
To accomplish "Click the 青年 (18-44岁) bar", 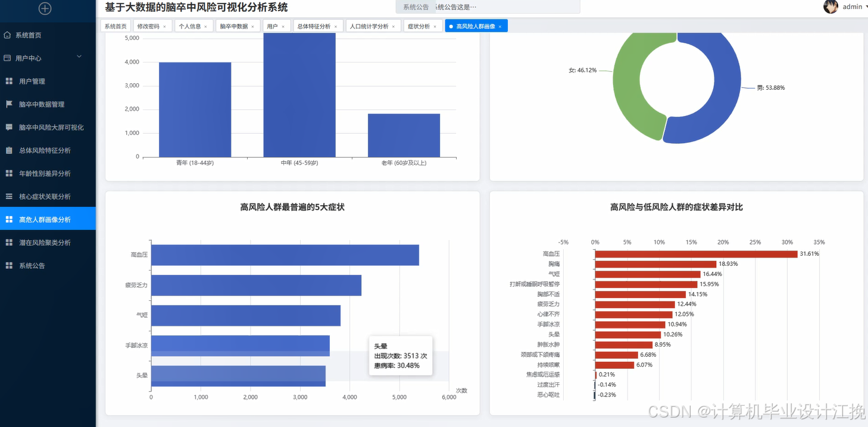I will click(x=195, y=109).
